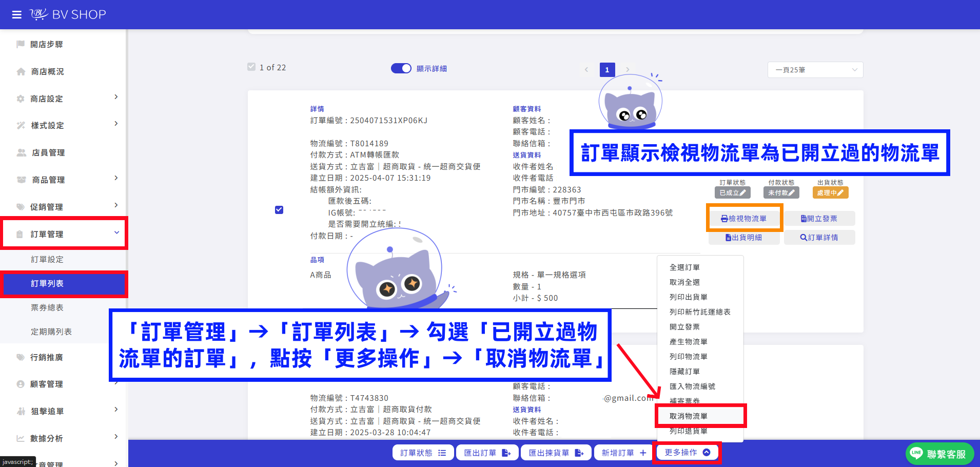
Task: Expand 商品管理 submenu chevron
Action: pos(116,178)
